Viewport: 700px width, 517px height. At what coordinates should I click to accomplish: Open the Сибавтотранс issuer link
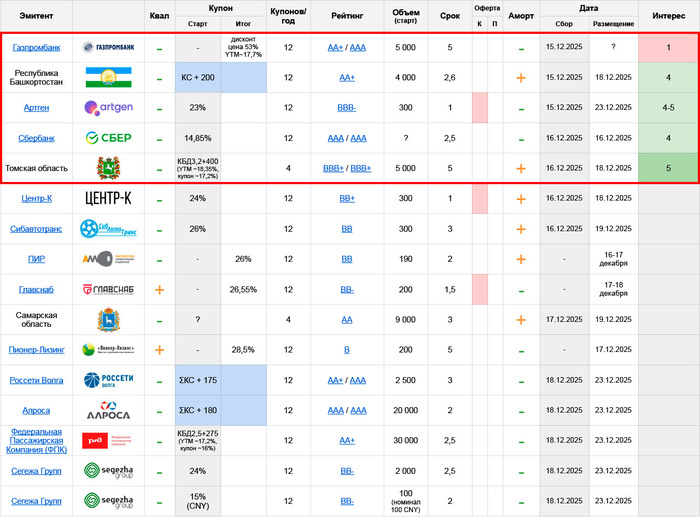tap(35, 229)
